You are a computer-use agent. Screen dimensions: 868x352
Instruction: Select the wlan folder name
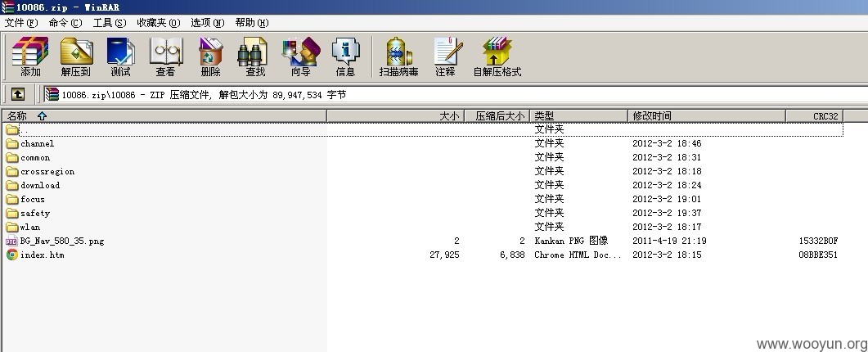30,228
